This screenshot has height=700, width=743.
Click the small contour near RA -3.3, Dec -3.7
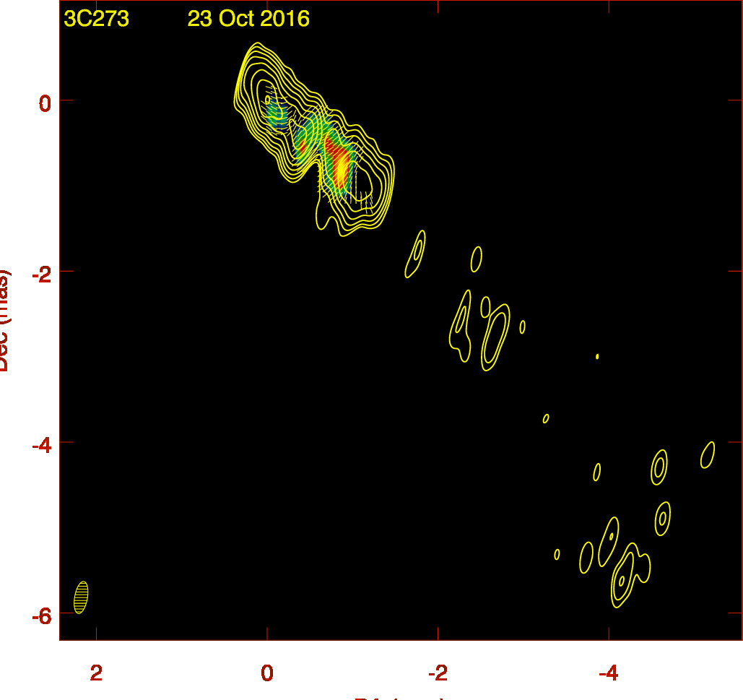tap(546, 418)
